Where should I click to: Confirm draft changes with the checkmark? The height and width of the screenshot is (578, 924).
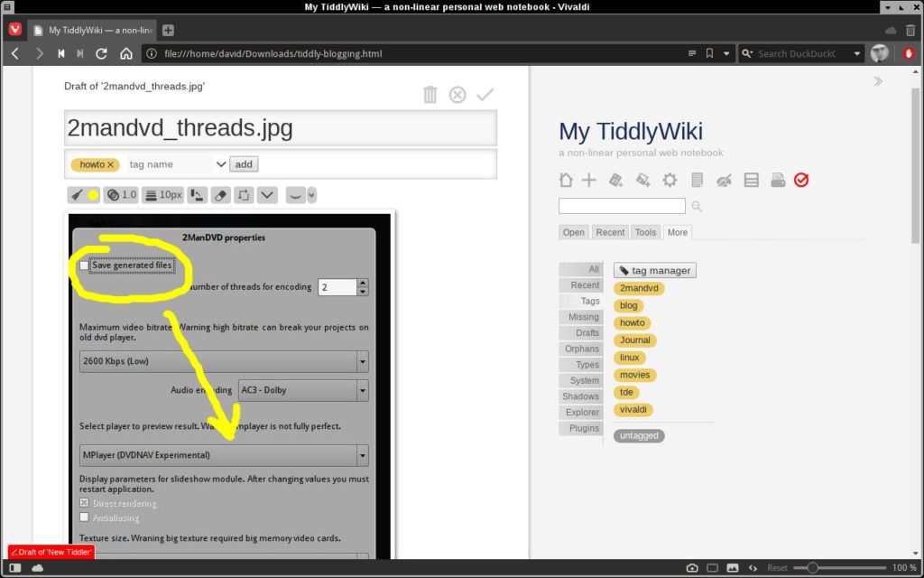(485, 94)
